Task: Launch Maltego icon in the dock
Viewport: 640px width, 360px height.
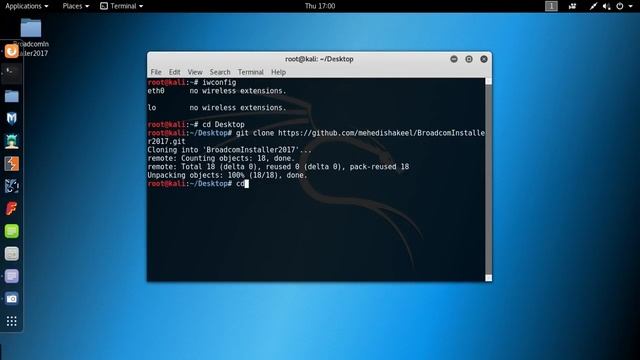Action: (x=11, y=186)
